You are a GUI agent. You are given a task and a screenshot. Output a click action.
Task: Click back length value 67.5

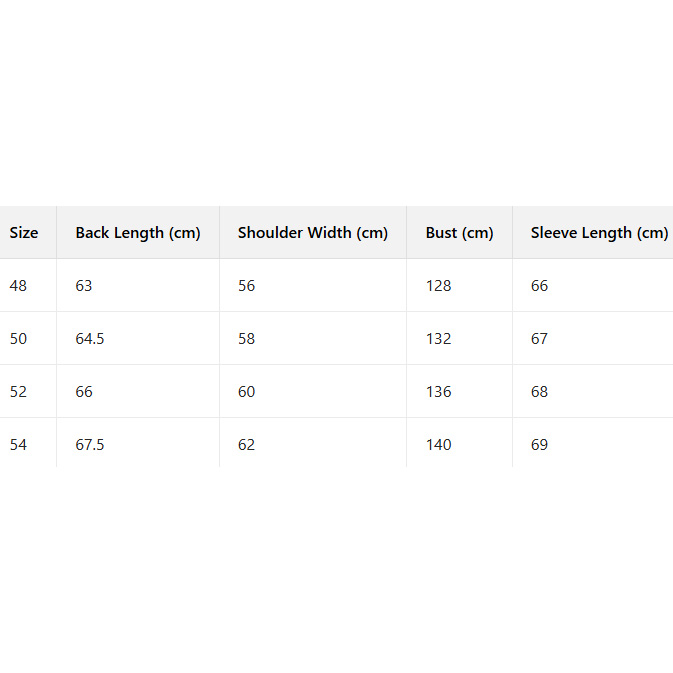pos(90,445)
